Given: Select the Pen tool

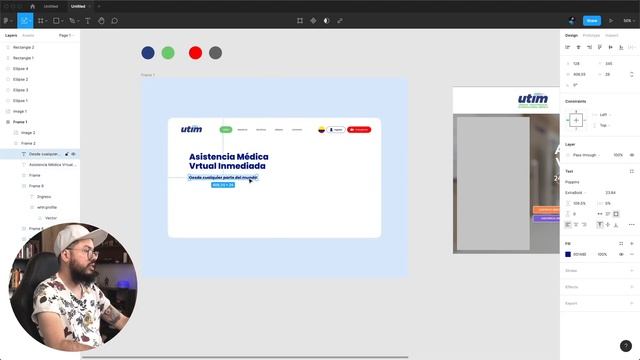Looking at the screenshot, I should click(x=73, y=20).
